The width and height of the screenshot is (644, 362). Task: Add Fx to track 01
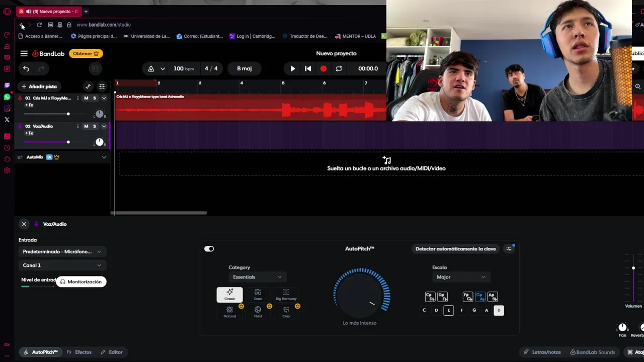pyautogui.click(x=29, y=105)
